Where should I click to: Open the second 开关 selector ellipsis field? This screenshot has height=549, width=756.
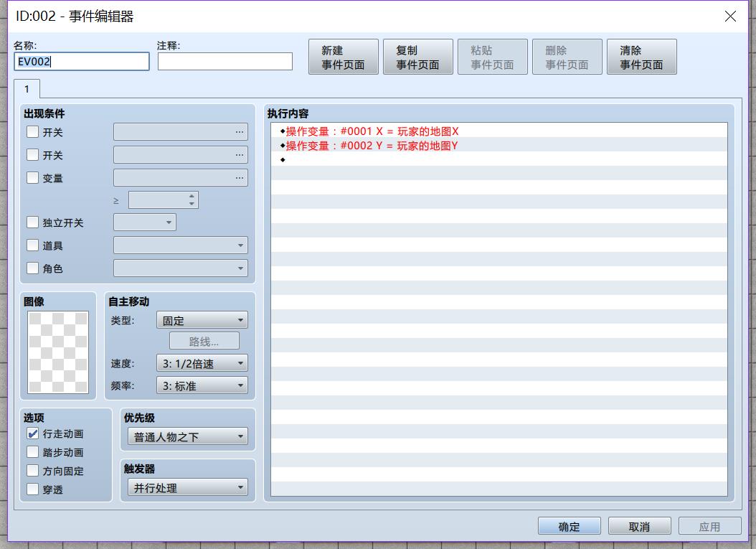point(181,155)
